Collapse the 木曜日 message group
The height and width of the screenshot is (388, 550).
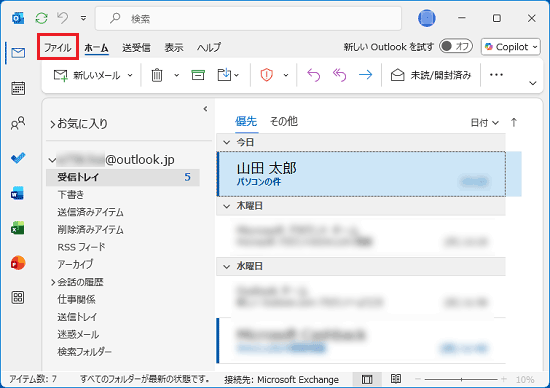[227, 206]
